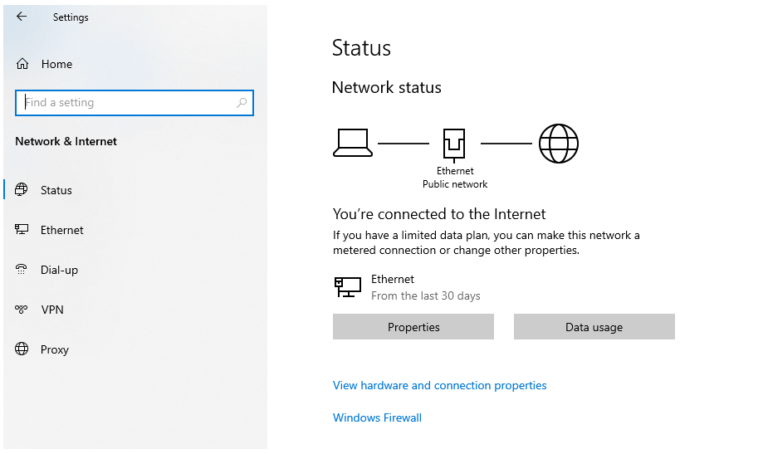This screenshot has height=454, width=768.
Task: Click the Home house icon
Action: click(23, 64)
